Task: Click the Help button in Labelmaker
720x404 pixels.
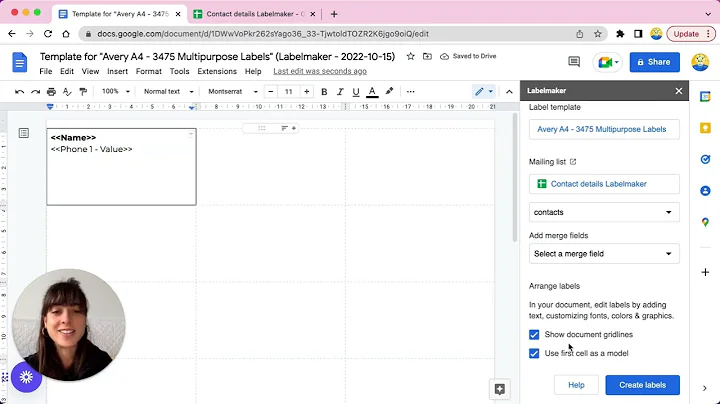Action: click(576, 385)
